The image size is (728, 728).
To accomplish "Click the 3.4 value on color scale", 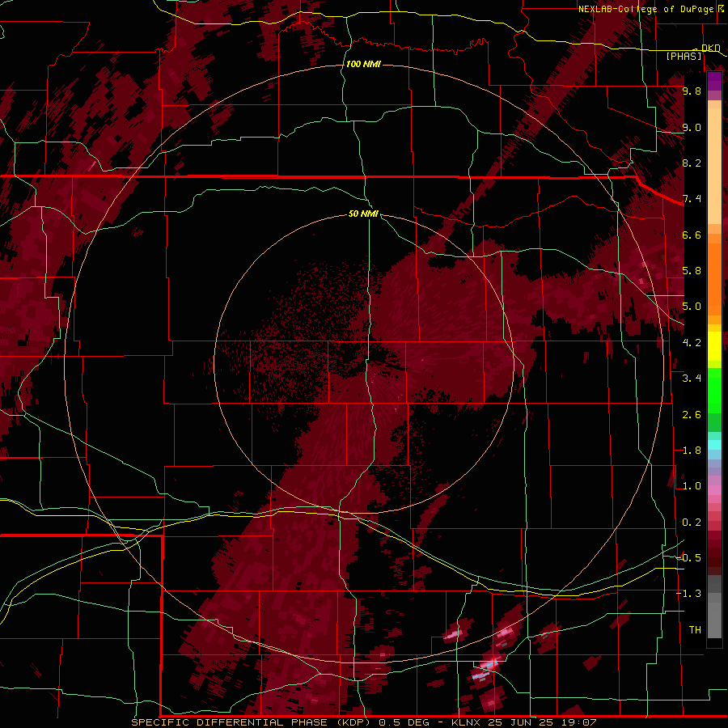I will click(692, 379).
